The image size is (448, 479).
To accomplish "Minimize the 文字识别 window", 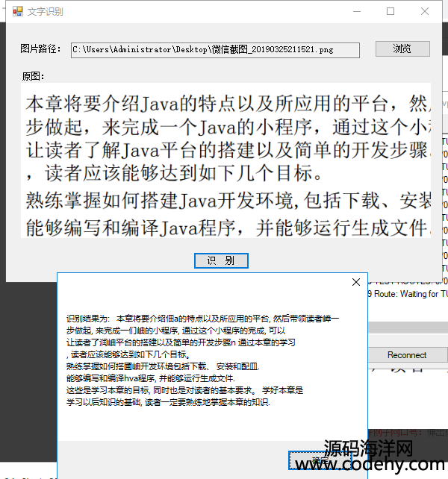I will click(357, 11).
